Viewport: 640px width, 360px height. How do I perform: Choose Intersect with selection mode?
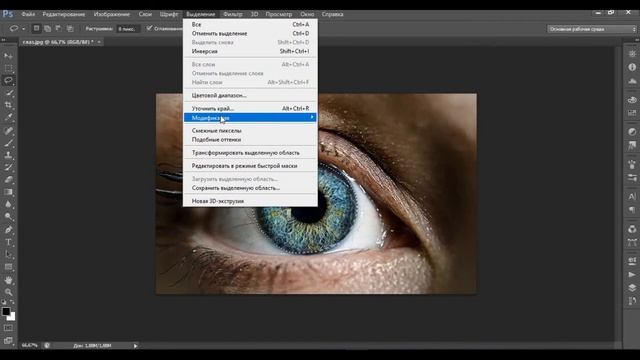70,29
